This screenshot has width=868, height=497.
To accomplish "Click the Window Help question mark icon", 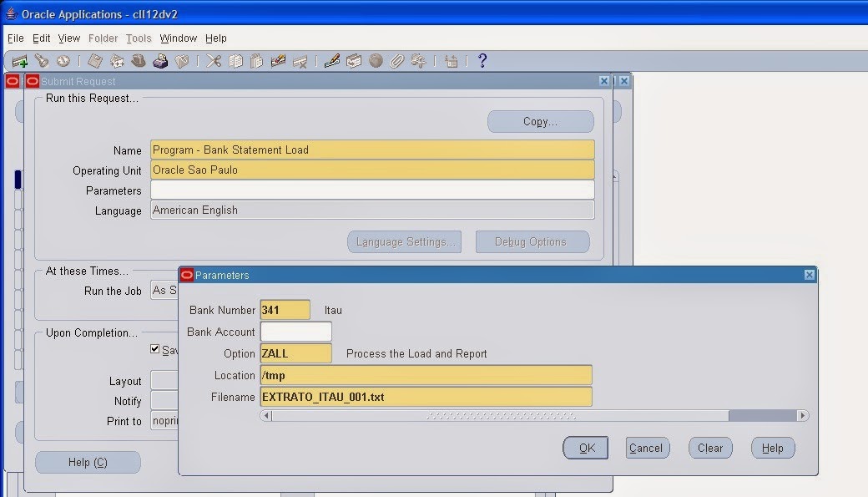I will pyautogui.click(x=482, y=60).
